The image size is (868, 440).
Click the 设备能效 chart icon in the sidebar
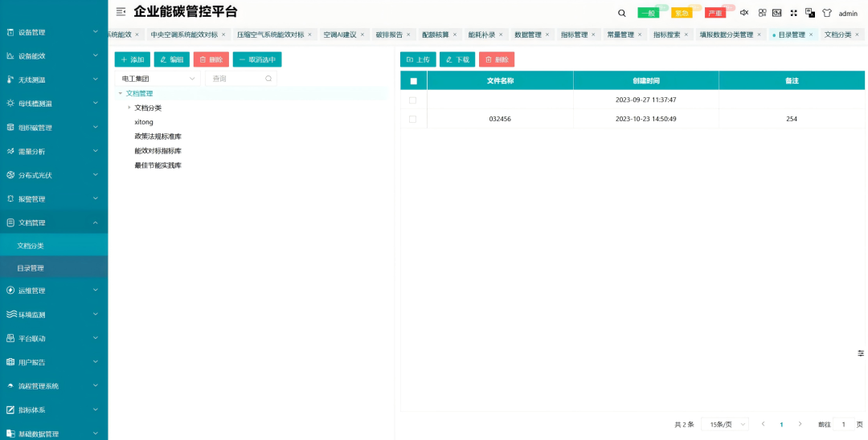point(10,56)
